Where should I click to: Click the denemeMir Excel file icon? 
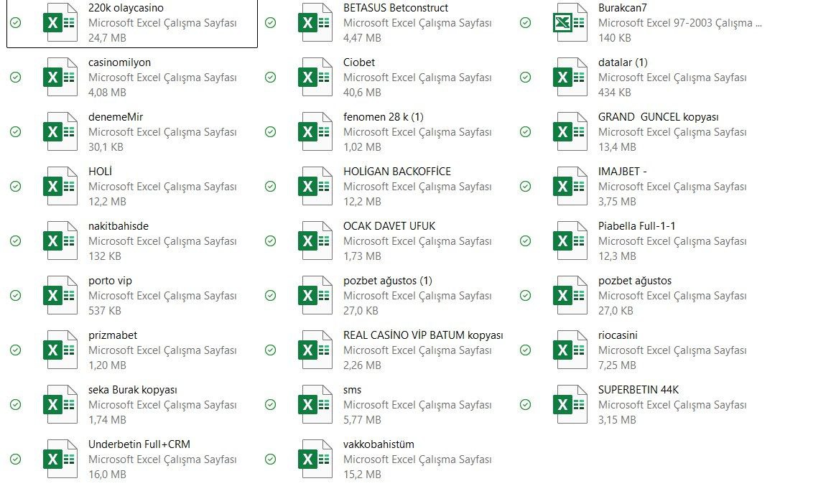(60, 132)
